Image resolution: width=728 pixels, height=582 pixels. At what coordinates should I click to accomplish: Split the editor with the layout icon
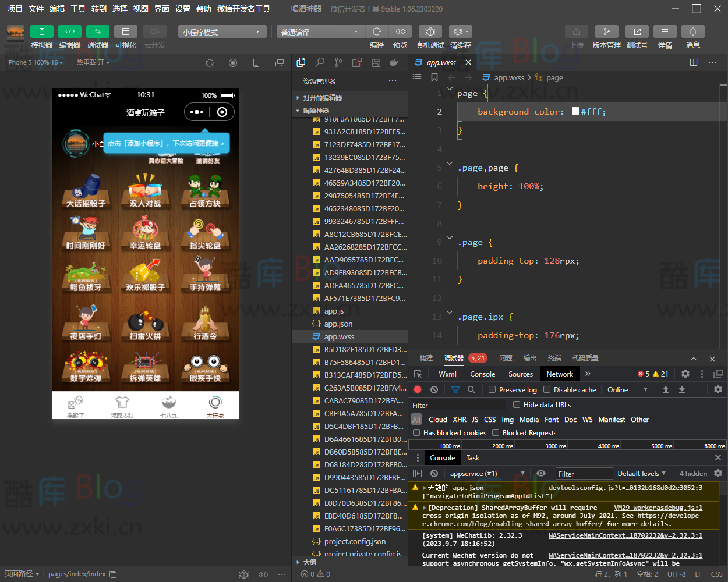point(693,62)
